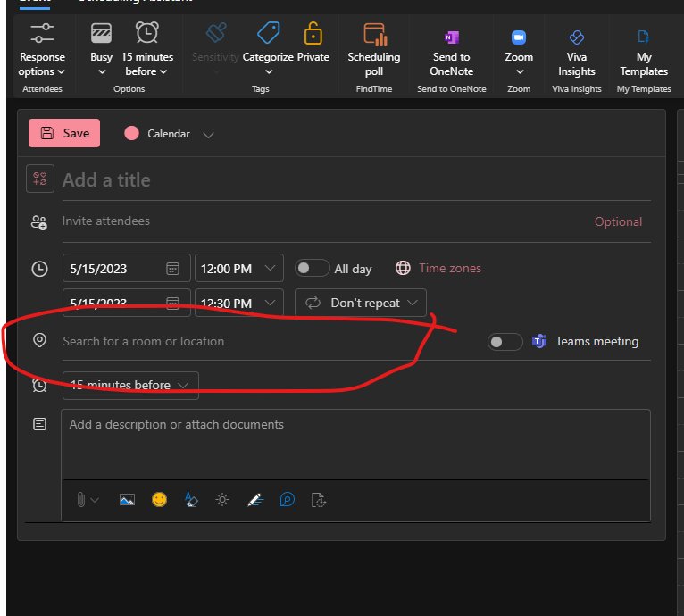This screenshot has width=684, height=616.
Task: Open the Zoom ribbon icon
Action: pyautogui.click(x=519, y=37)
